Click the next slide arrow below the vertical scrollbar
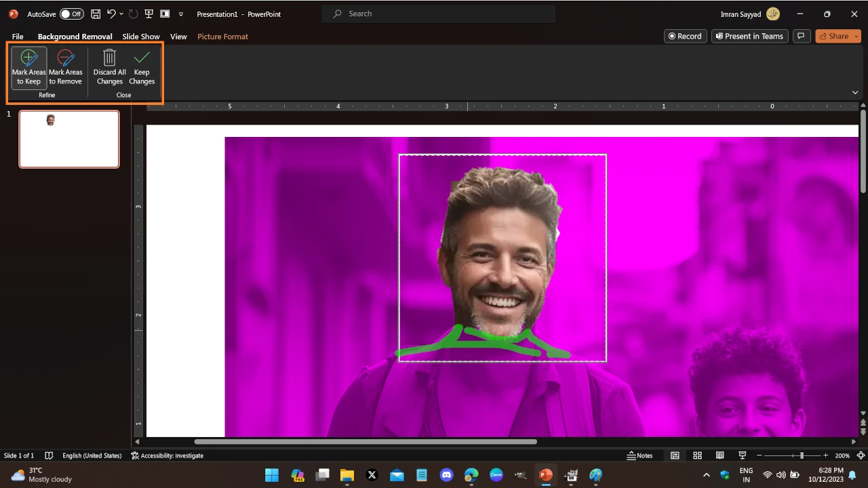 863,432
